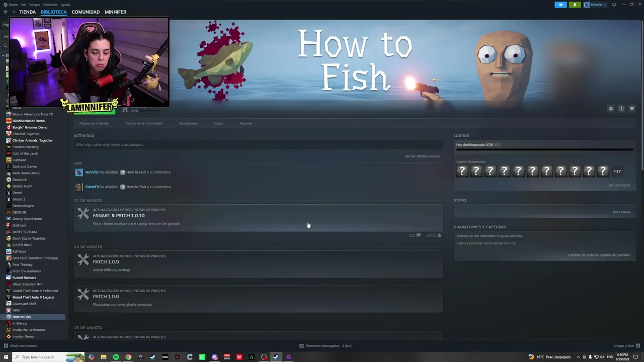The width and height of the screenshot is (644, 362).
Task: Click the activity status input field
Action: tap(259, 145)
